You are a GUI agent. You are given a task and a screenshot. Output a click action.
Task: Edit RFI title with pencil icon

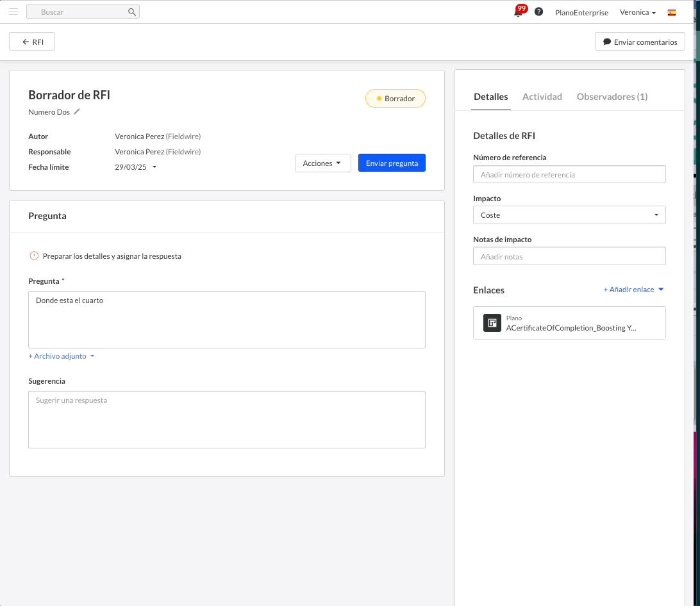77,111
